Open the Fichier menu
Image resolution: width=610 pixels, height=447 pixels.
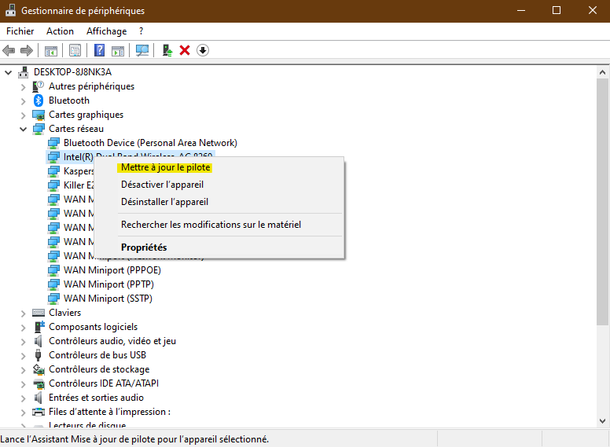coord(20,31)
